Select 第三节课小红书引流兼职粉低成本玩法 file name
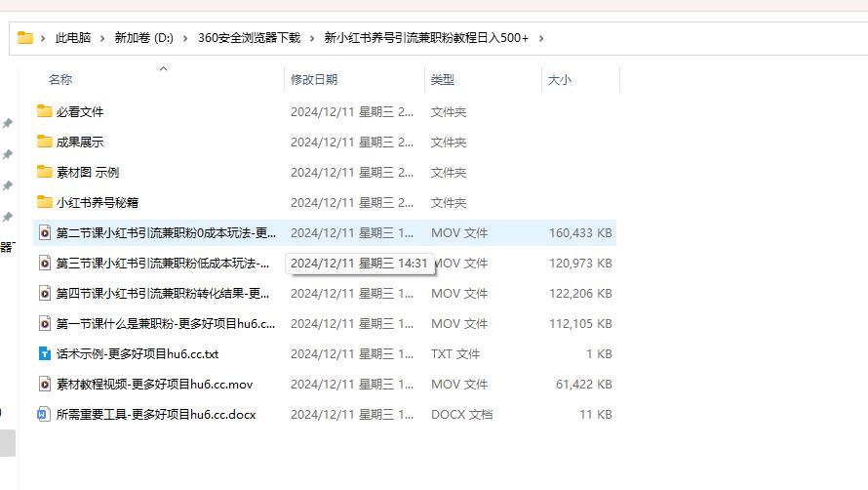The width and height of the screenshot is (868, 490). [163, 264]
